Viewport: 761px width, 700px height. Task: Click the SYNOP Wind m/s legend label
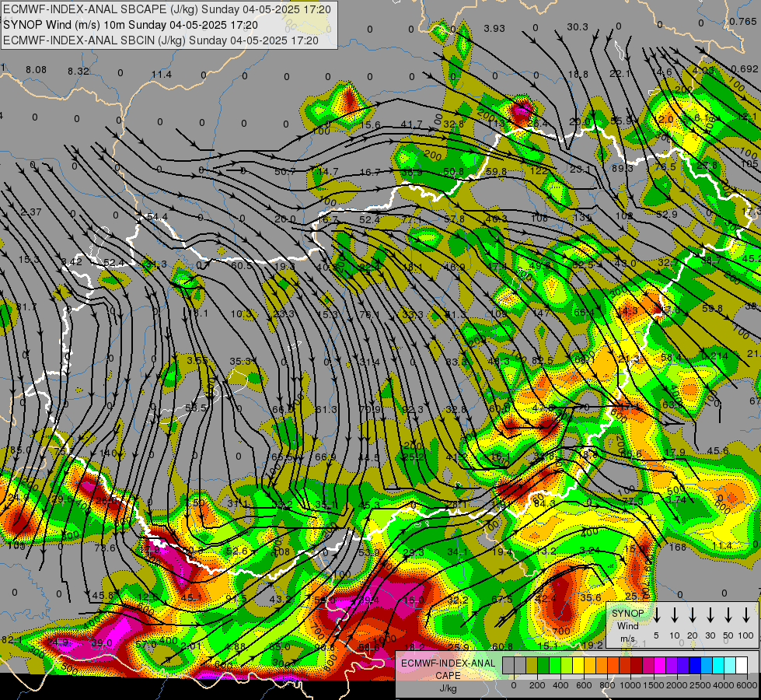(627, 626)
